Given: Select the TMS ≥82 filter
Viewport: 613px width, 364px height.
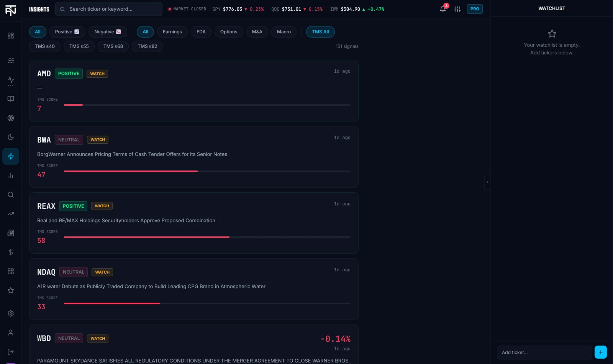Looking at the screenshot, I should coord(148,46).
